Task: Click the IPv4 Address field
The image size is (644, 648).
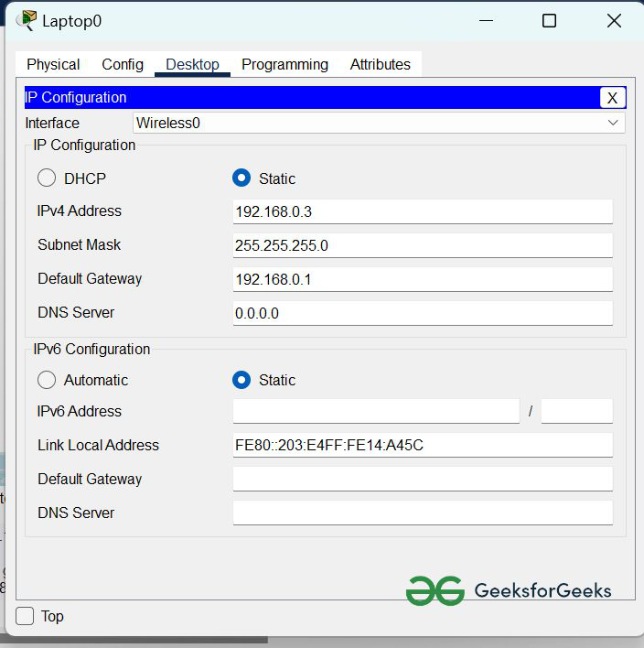Action: 422,211
